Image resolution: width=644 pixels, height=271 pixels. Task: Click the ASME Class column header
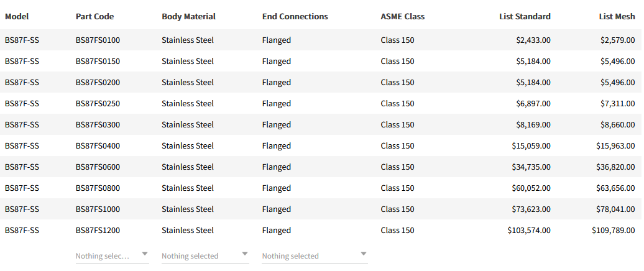[x=402, y=17]
